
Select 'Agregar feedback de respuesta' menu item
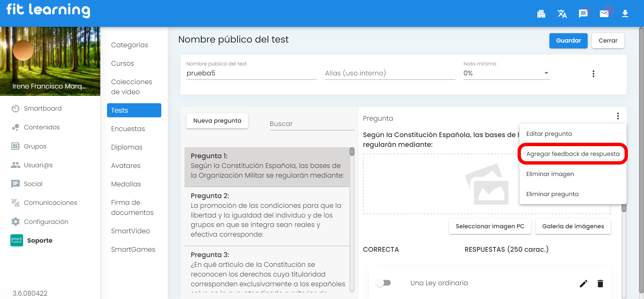[573, 154]
